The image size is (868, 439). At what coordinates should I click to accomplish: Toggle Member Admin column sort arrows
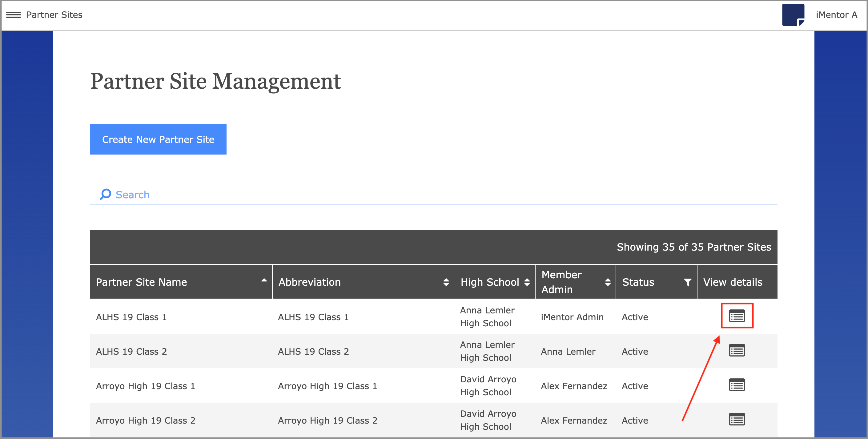(x=608, y=282)
